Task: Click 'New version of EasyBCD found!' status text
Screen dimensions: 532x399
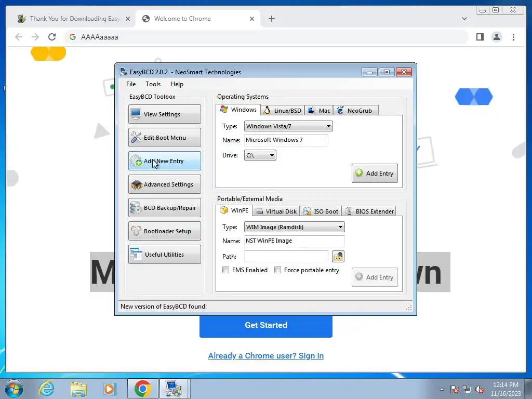Action: 164,307
